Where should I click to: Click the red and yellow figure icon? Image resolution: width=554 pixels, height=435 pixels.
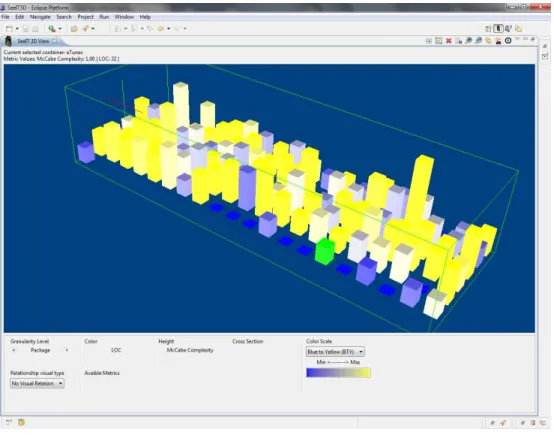(x=498, y=41)
